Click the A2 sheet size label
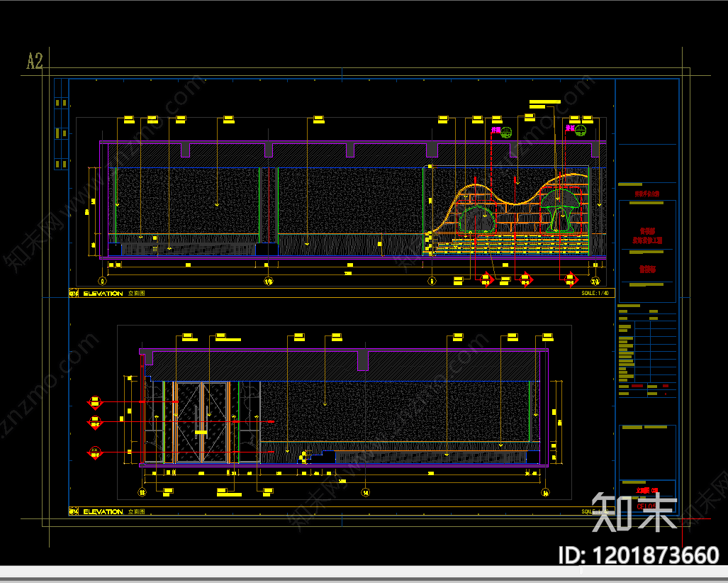 35,61
